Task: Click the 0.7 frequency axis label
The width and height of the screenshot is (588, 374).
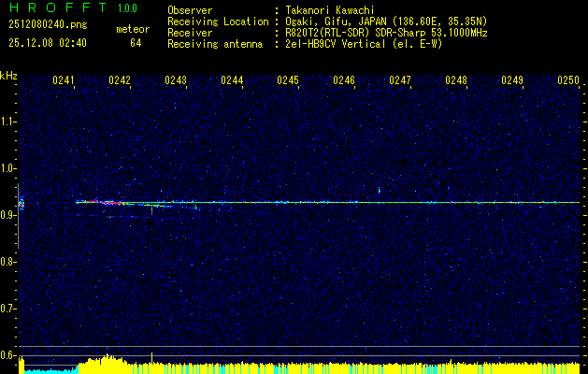Action: click(8, 308)
